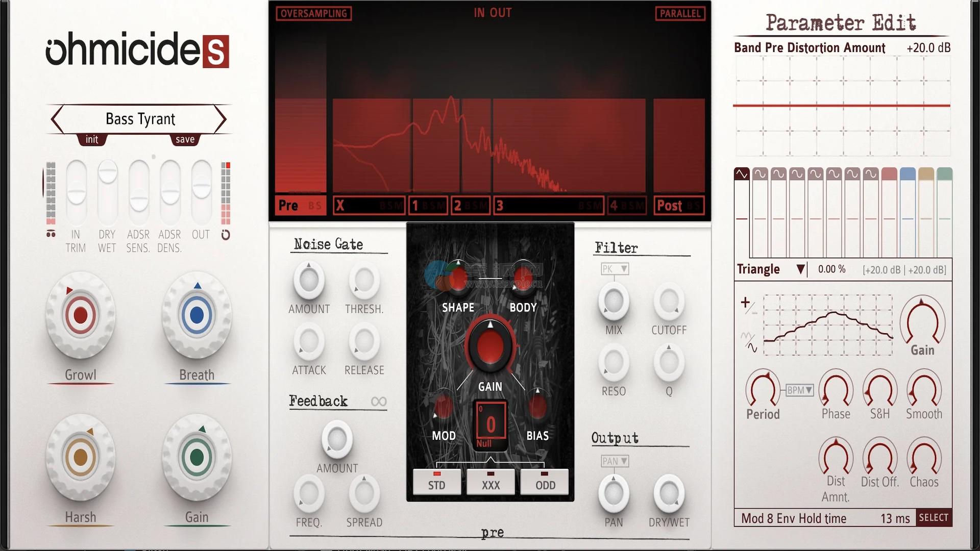The image size is (980, 551).
Task: Click the Output PAN knob
Action: (614, 493)
